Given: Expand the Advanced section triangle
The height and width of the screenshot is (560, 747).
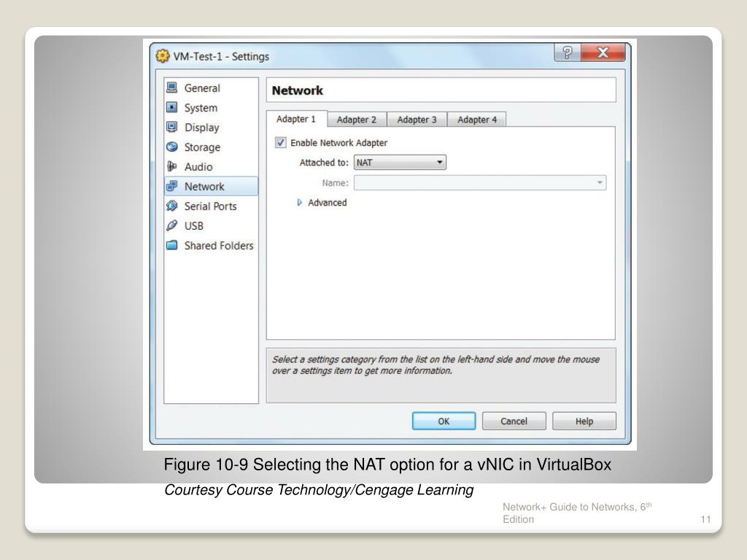Looking at the screenshot, I should 299,203.
